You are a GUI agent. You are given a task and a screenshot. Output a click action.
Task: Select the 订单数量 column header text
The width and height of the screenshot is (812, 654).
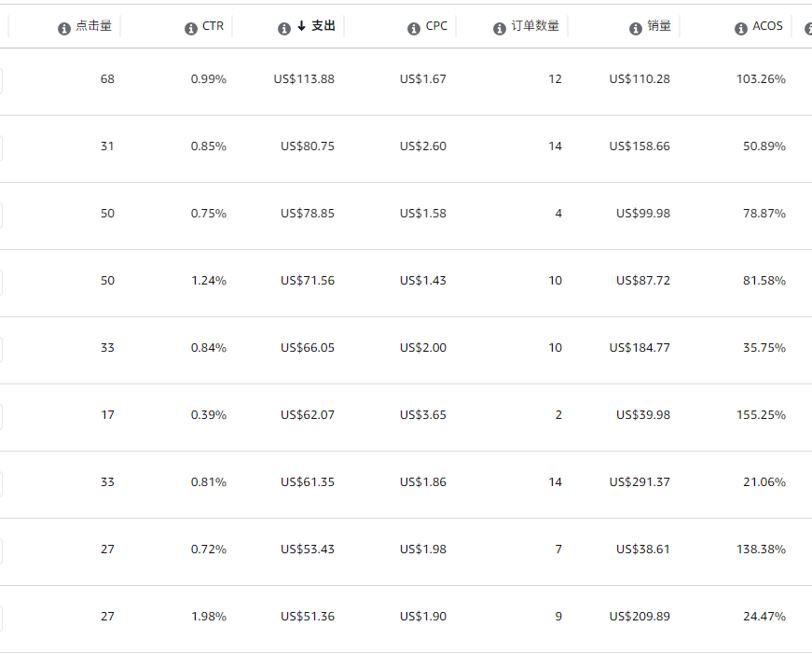click(x=535, y=27)
